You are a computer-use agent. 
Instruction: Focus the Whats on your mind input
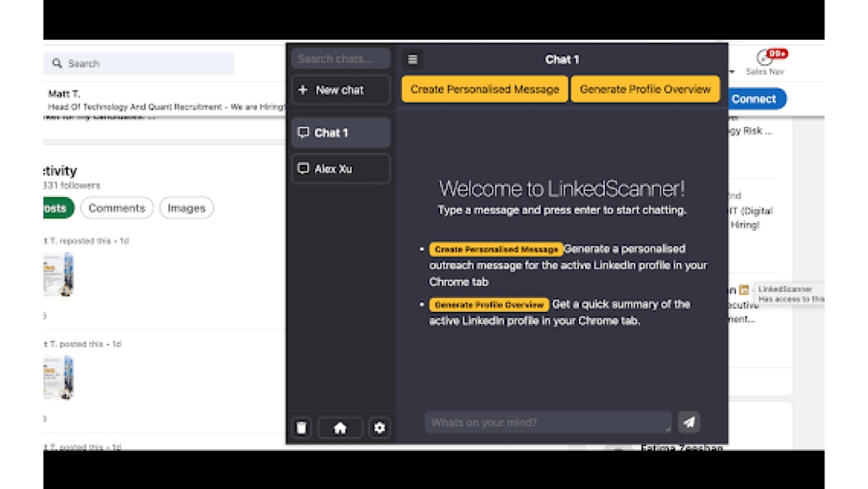tap(548, 422)
